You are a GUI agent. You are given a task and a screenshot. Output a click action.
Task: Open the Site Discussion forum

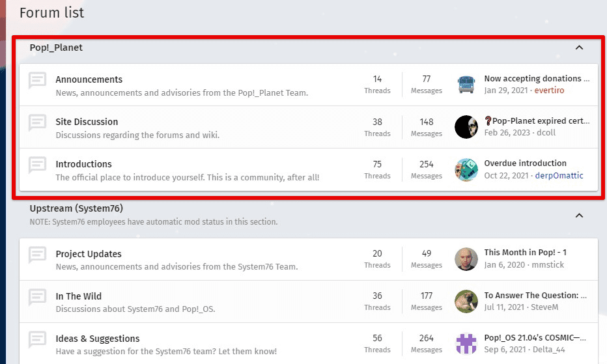coord(87,122)
